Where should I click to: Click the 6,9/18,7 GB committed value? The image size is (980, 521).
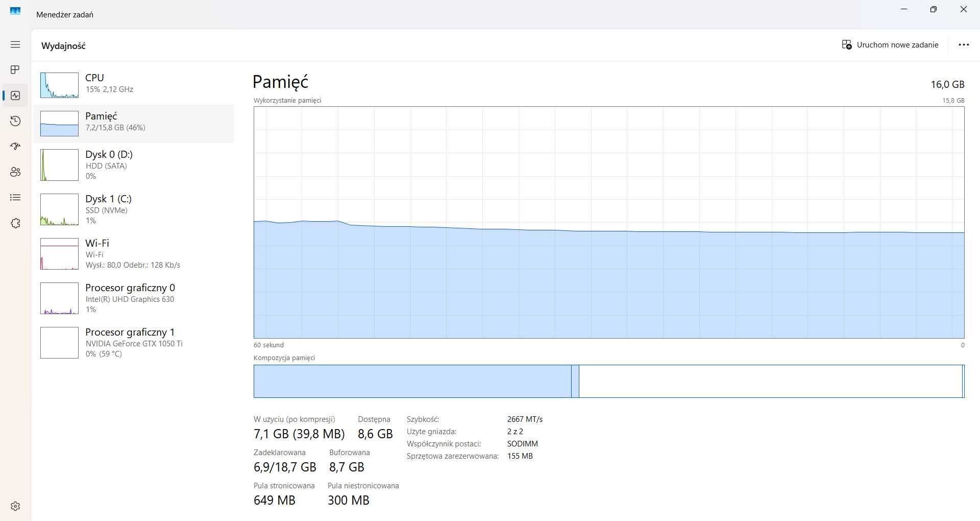(285, 467)
